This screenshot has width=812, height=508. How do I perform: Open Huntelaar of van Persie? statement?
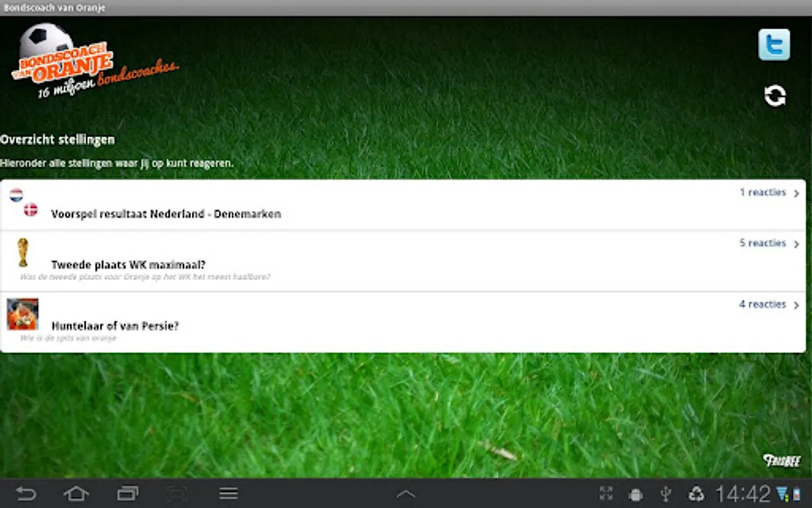[403, 322]
